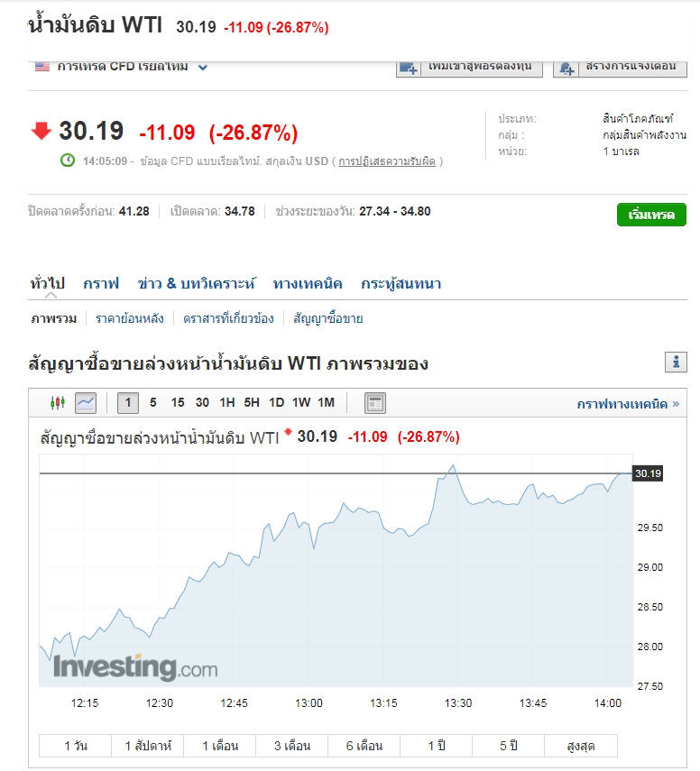Expand the CFD real-time dropdown chevron
Screen dimensions: 700x771
[203, 67]
